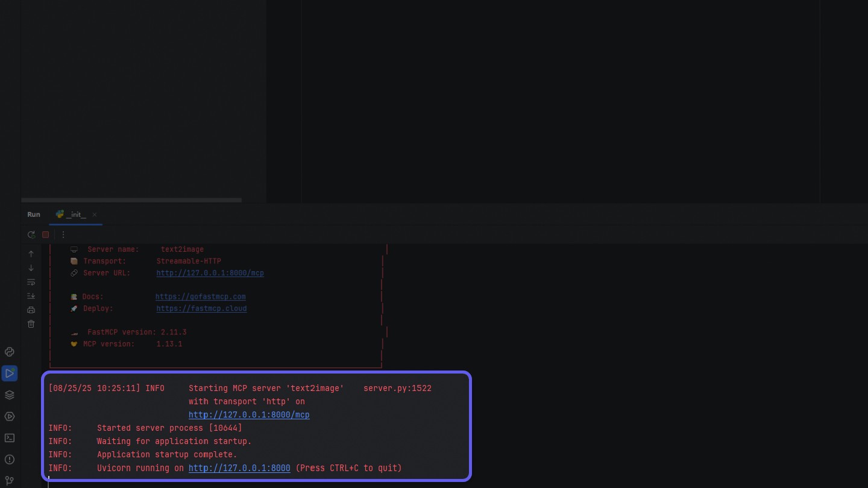Toggle the Run tool window
The image size is (868, 488).
(9, 373)
